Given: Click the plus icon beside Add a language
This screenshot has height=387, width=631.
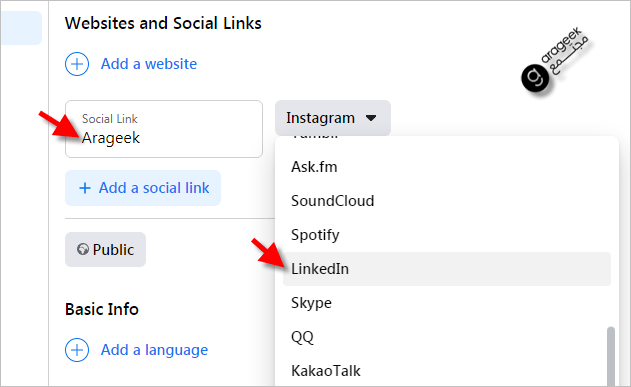Looking at the screenshot, I should (x=77, y=350).
